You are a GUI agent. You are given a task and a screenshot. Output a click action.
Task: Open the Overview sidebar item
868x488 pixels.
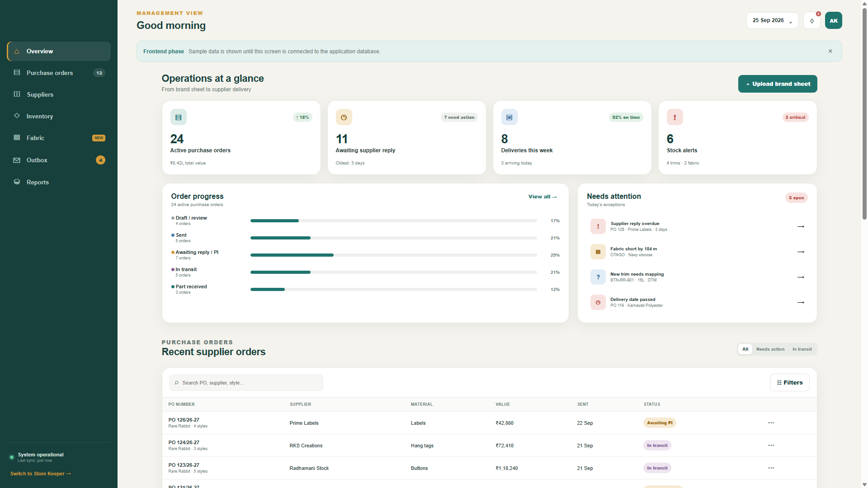click(59, 51)
